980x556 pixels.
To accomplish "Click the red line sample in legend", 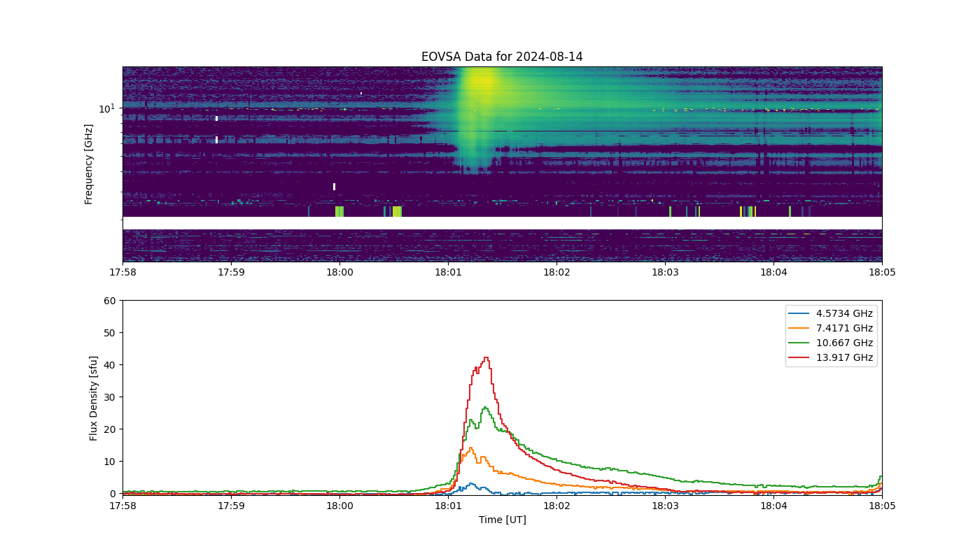I will click(x=800, y=357).
